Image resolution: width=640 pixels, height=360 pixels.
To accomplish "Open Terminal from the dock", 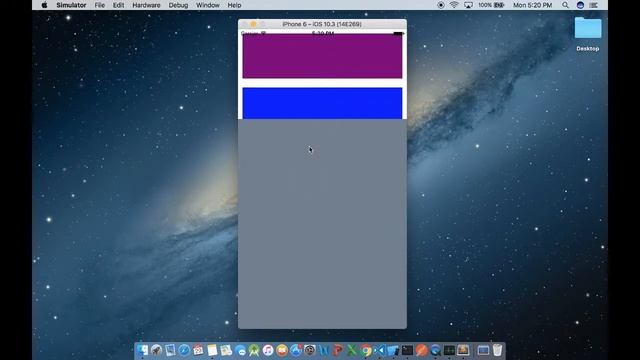I will click(x=407, y=350).
